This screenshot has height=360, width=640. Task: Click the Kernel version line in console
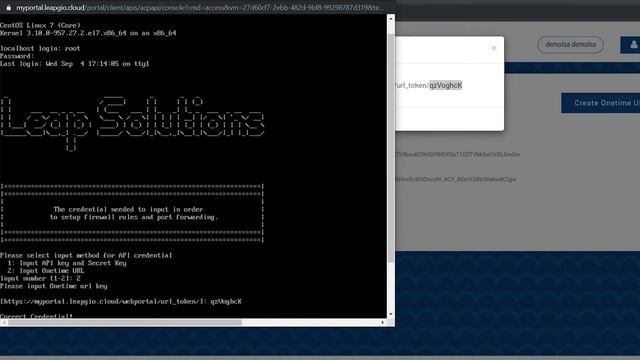coord(88,33)
